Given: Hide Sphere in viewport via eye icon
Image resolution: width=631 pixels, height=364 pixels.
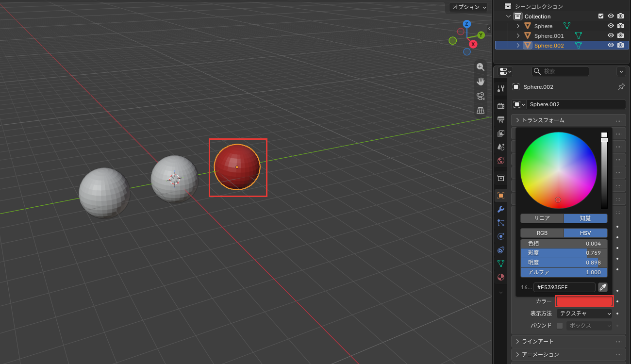Looking at the screenshot, I should (611, 26).
